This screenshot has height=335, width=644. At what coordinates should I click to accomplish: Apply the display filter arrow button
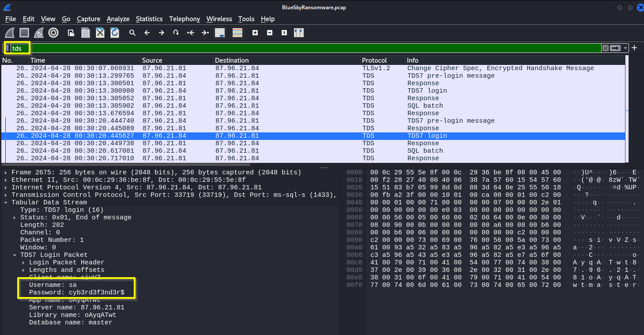(x=615, y=48)
